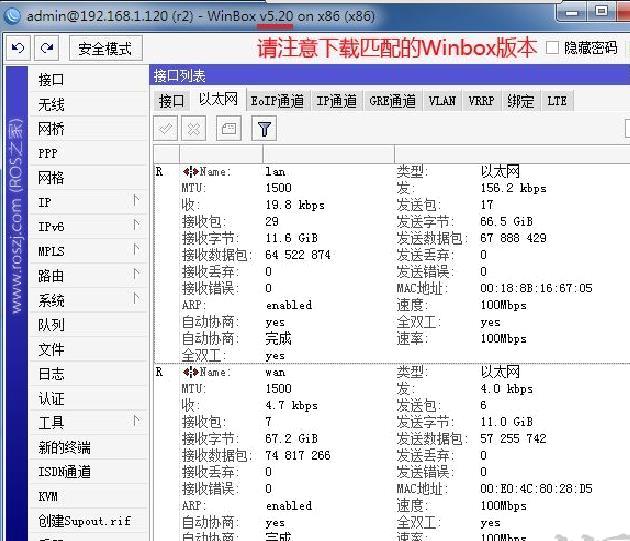Expand the IPv6 submenu arrow

pyautogui.click(x=136, y=225)
